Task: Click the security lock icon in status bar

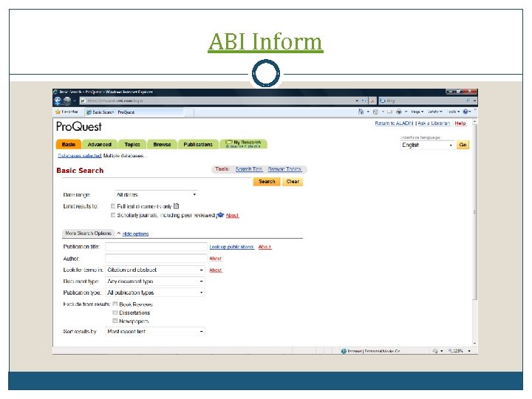Action: click(435, 351)
